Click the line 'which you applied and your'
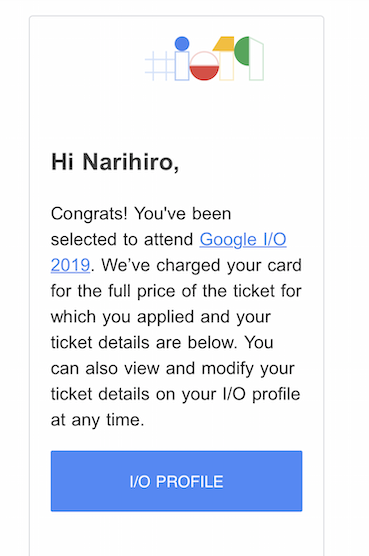The image size is (369, 556). [161, 317]
